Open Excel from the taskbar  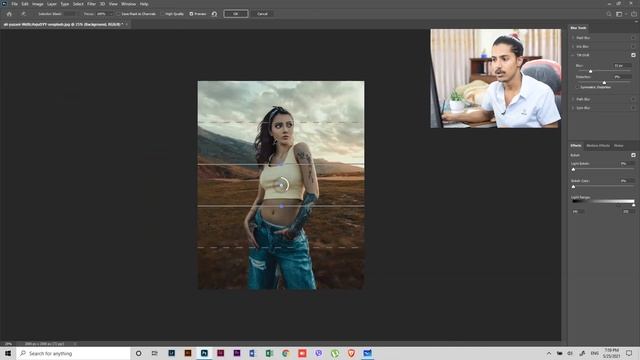pos(269,353)
